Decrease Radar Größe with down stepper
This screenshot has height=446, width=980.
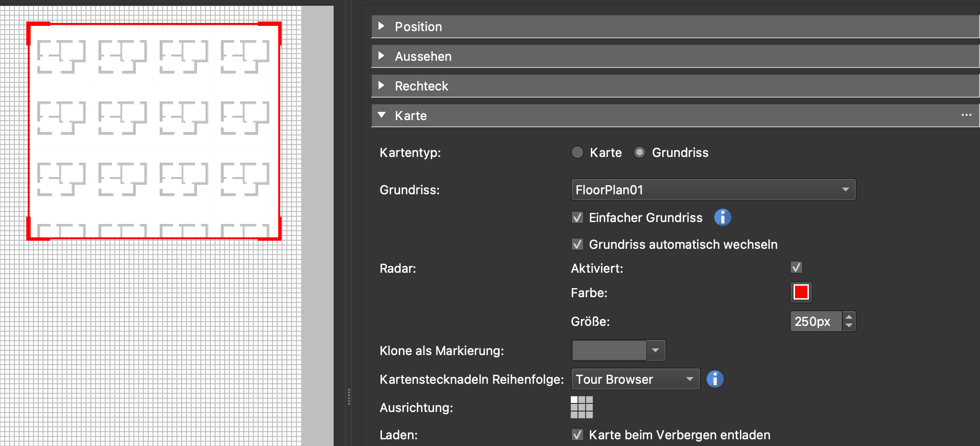(849, 326)
